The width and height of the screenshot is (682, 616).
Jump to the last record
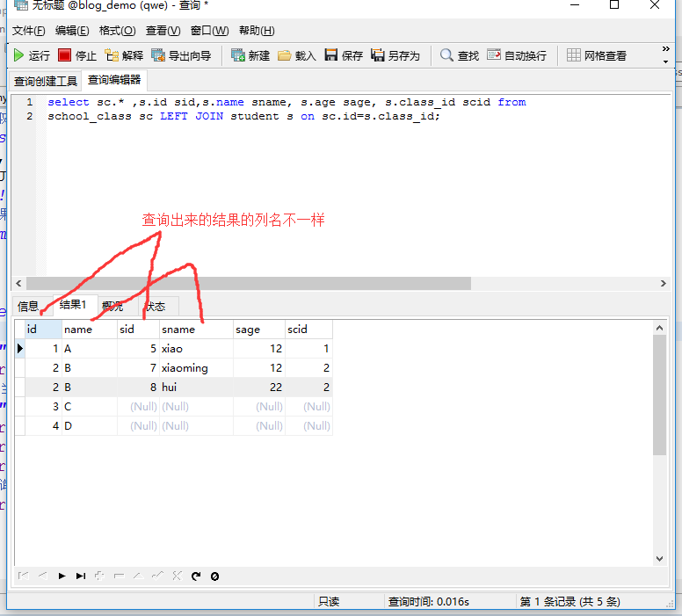[x=81, y=576]
